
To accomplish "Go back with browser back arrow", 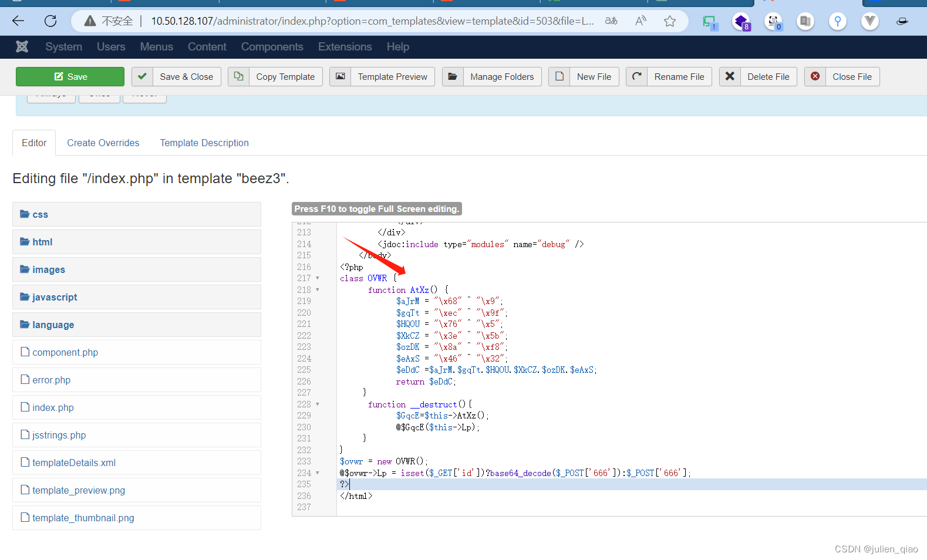I will [18, 21].
